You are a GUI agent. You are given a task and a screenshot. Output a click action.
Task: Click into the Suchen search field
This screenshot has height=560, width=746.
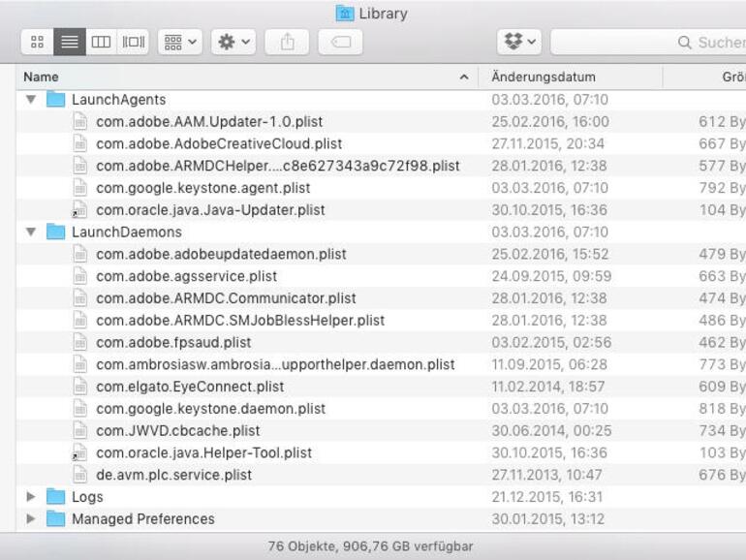648,42
